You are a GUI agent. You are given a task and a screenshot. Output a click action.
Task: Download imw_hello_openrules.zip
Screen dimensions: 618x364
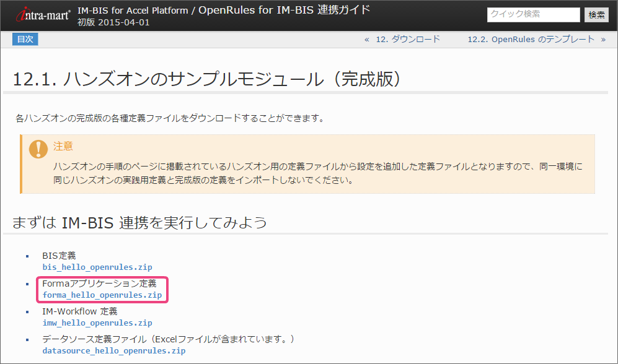point(97,323)
